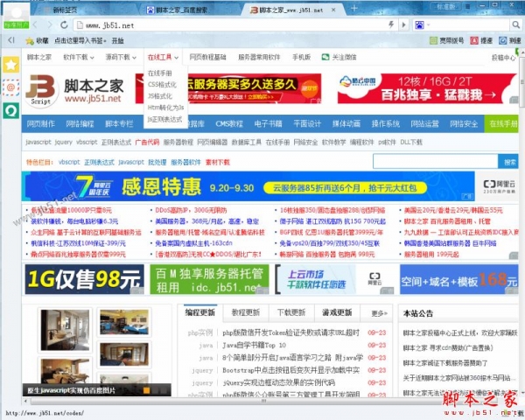Collapse sidebar with the arrow icon
Viewport: 525px width, 420px height.
click(x=11, y=40)
